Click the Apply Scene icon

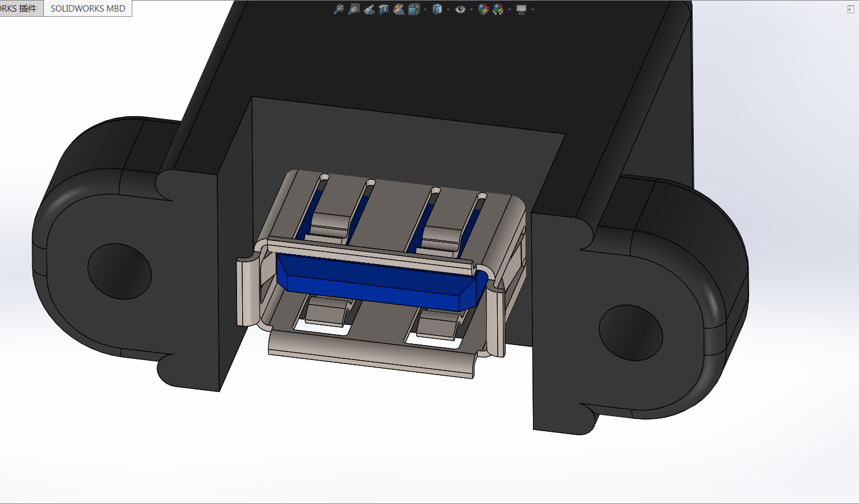click(x=498, y=9)
